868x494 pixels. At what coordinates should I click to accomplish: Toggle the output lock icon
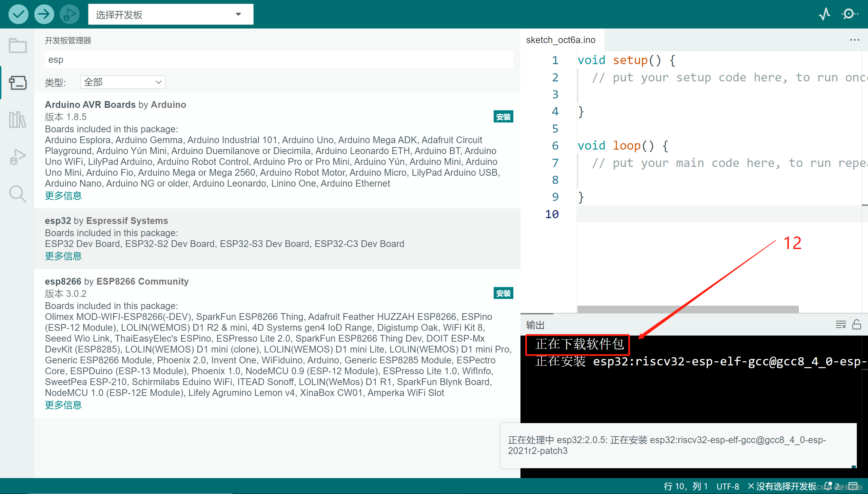click(856, 325)
